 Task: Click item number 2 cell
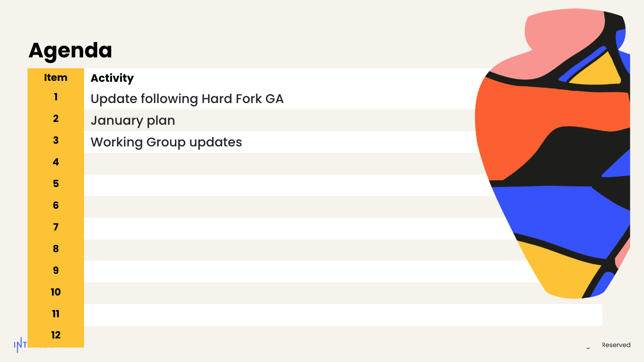(x=56, y=119)
